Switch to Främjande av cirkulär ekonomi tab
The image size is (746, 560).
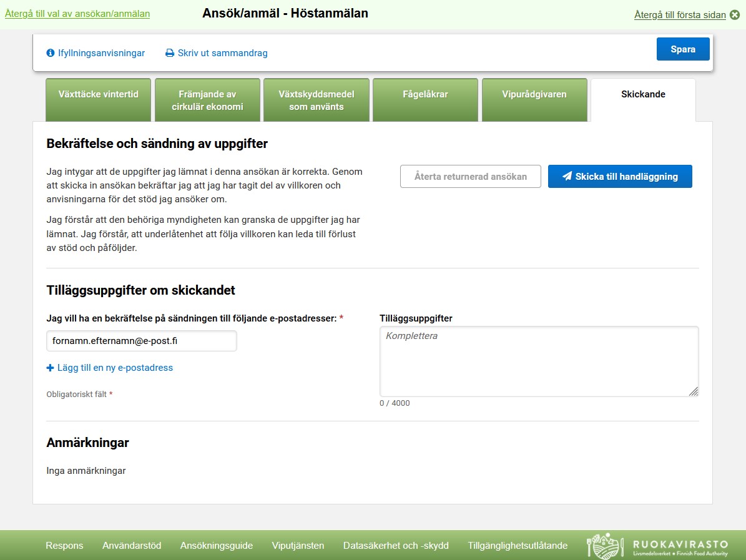(x=207, y=100)
